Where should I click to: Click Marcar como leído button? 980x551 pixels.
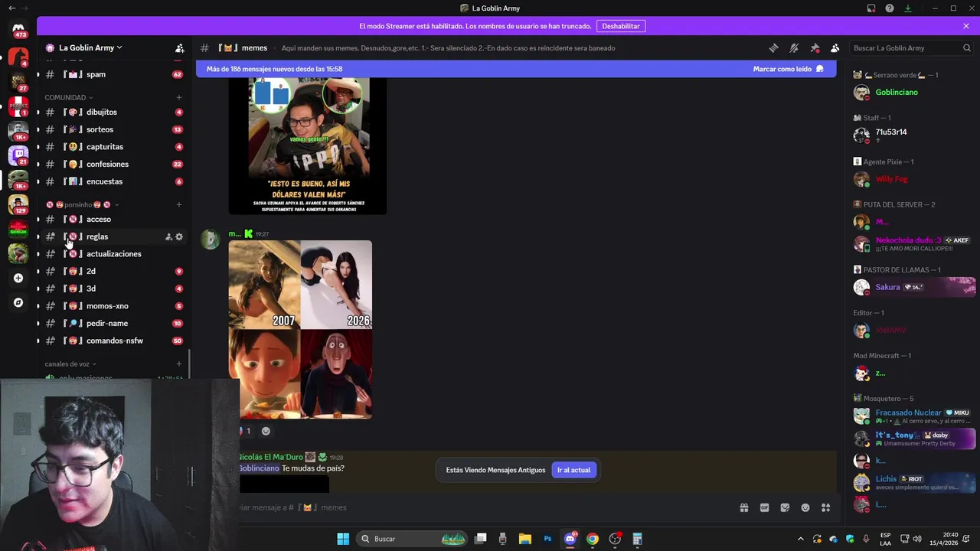(x=789, y=69)
